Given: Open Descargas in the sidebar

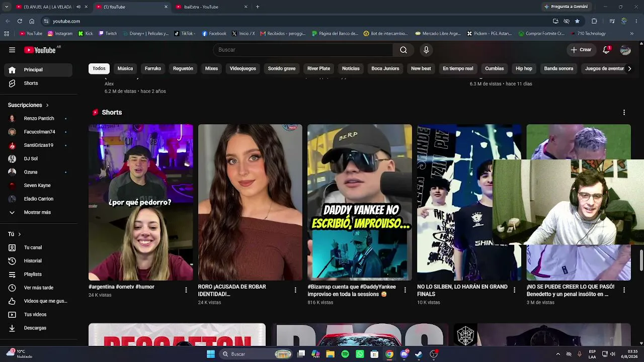Looking at the screenshot, I should pyautogui.click(x=39, y=328).
